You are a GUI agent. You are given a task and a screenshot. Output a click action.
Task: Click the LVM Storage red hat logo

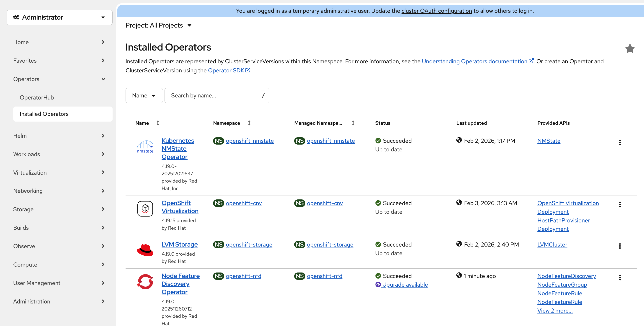click(145, 250)
